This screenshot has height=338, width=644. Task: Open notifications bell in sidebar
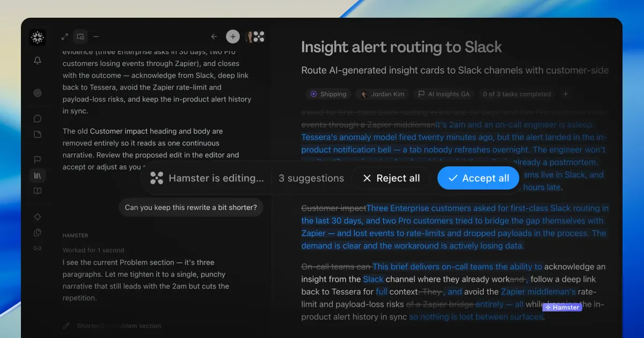tap(37, 61)
